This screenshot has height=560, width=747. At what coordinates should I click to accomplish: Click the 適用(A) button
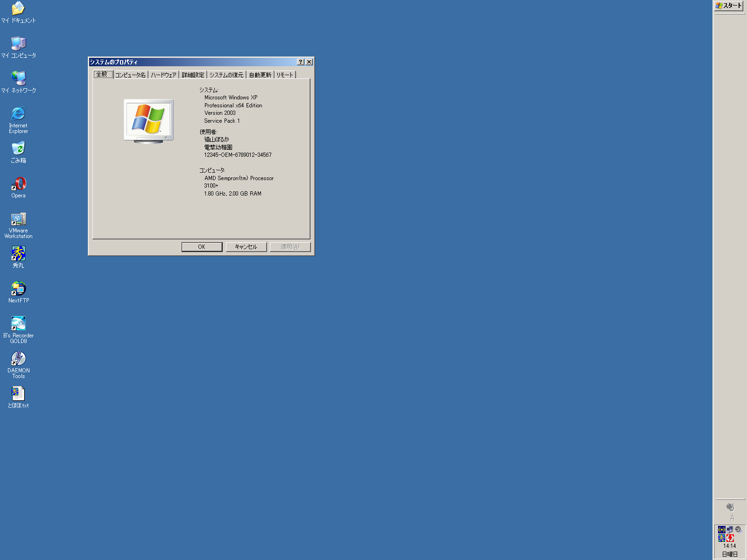pyautogui.click(x=290, y=247)
